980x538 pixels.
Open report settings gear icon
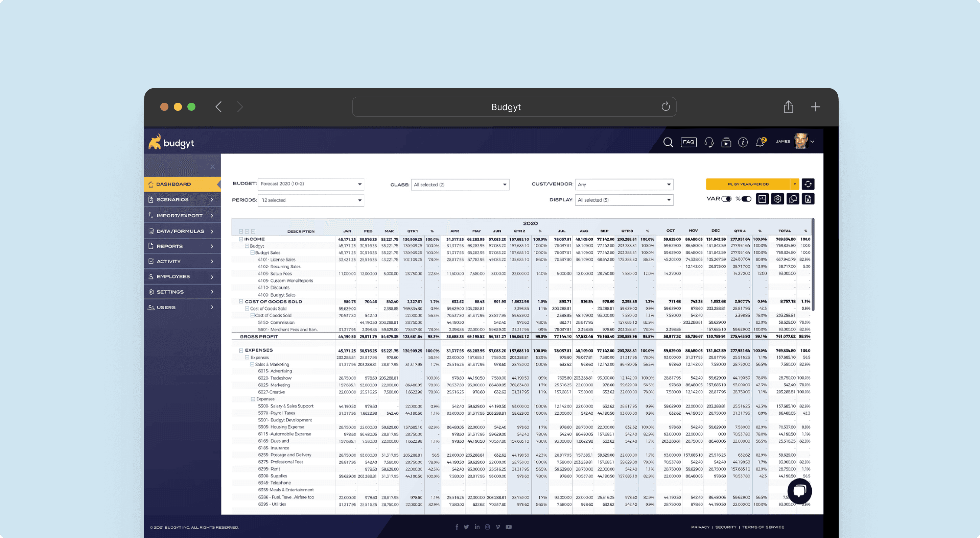click(777, 199)
